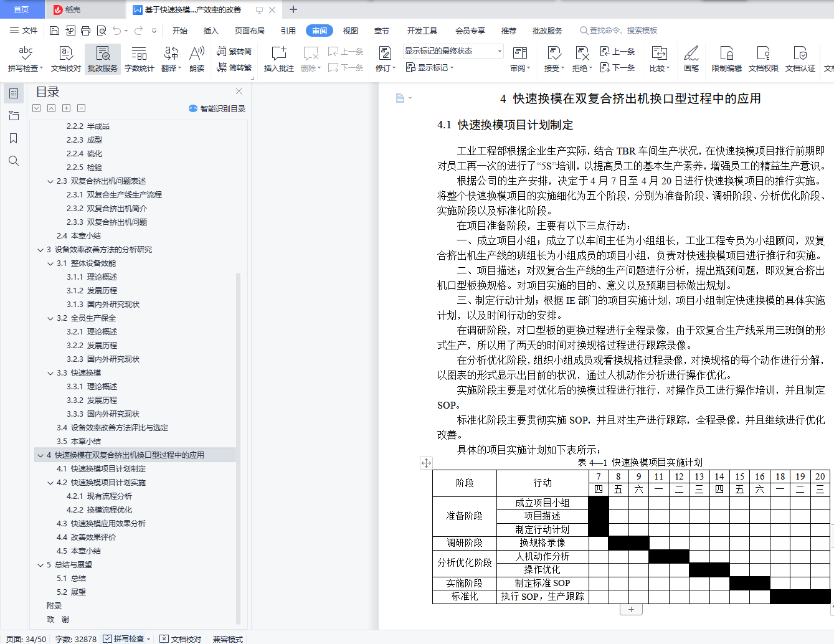This screenshot has width=834, height=644.
Task: Click the 文档校对 proofreading icon
Action: (x=66, y=59)
